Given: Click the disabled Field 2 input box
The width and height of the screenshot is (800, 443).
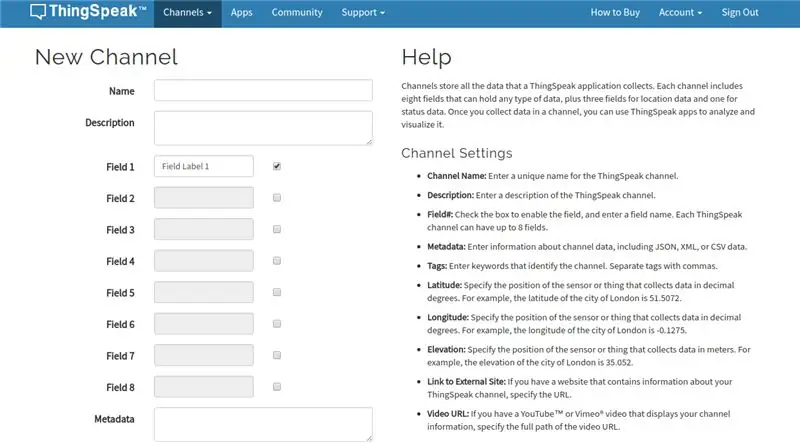Looking at the screenshot, I should coord(204,198).
